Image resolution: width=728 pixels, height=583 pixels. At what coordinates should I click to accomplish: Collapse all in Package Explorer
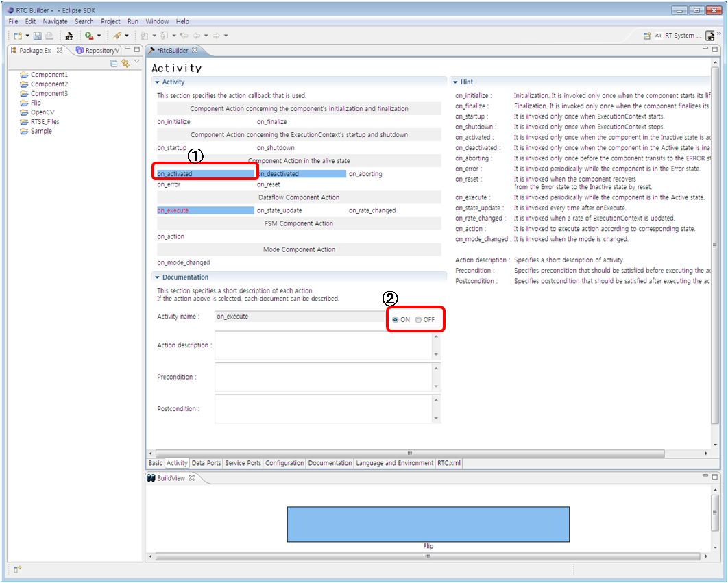tap(114, 64)
